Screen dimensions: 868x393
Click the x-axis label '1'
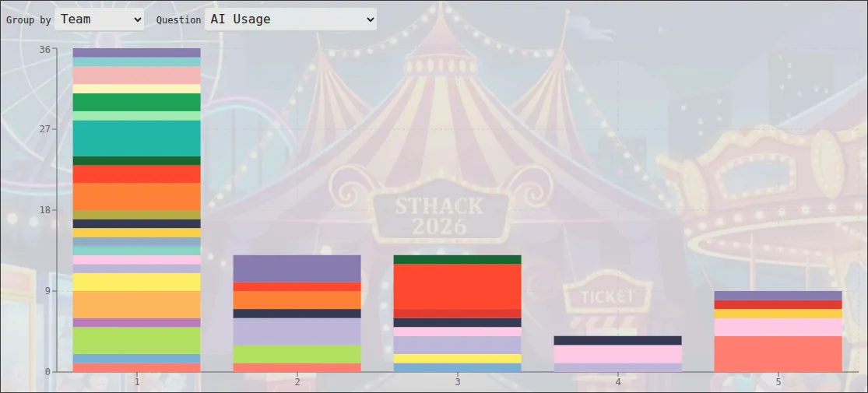pos(137,382)
